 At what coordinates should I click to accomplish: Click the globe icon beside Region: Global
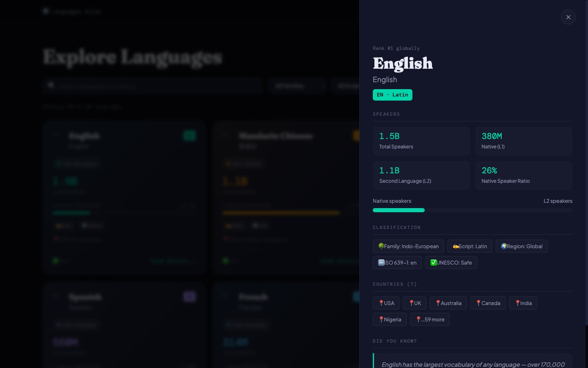coord(504,246)
